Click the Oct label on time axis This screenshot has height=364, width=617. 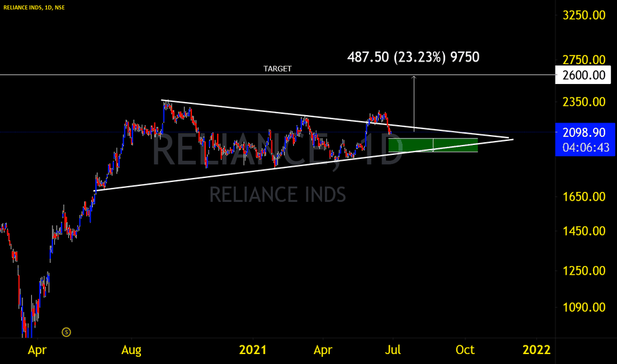pyautogui.click(x=465, y=350)
